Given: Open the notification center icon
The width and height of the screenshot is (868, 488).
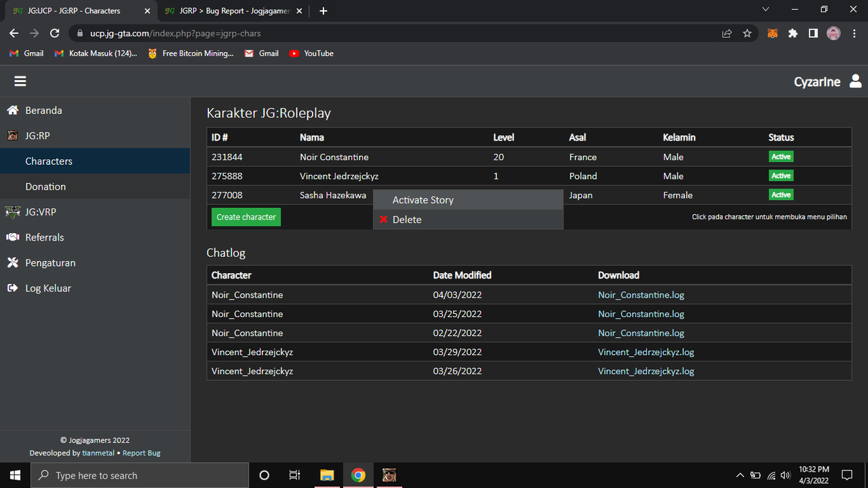Looking at the screenshot, I should [x=847, y=475].
